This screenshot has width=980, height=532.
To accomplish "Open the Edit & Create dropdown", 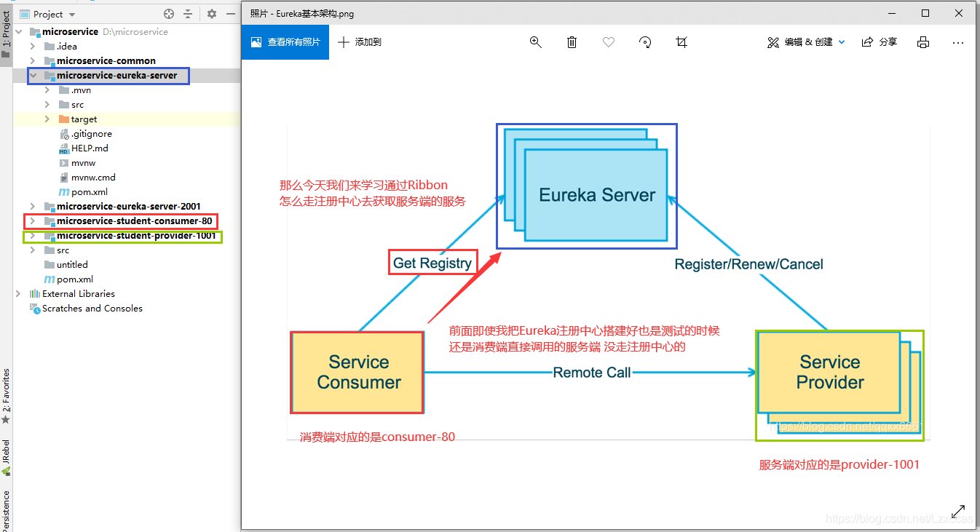I will coord(806,42).
